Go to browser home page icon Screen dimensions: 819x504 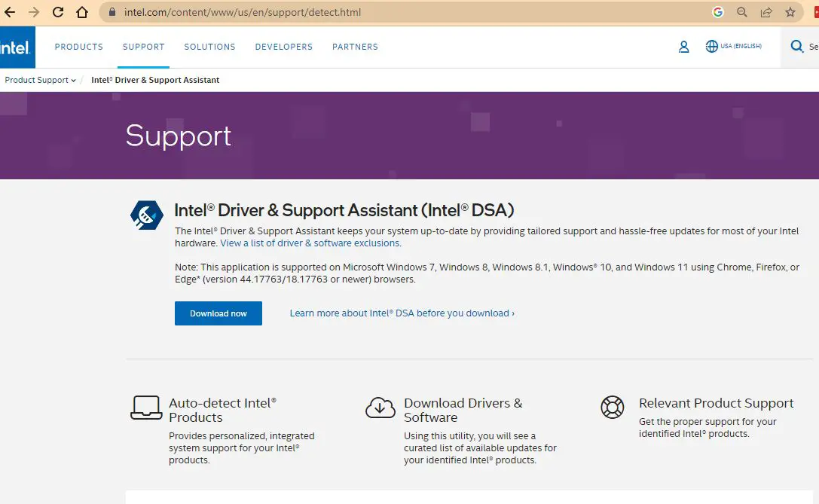pyautogui.click(x=82, y=12)
